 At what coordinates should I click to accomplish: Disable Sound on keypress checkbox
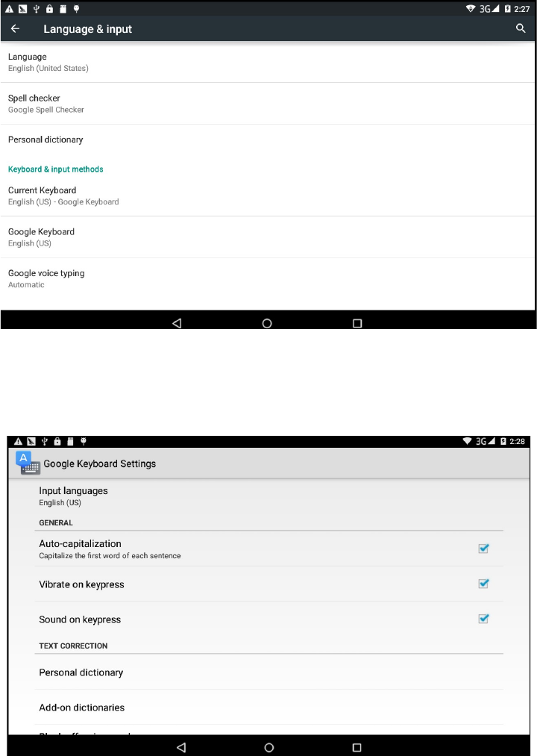(483, 619)
